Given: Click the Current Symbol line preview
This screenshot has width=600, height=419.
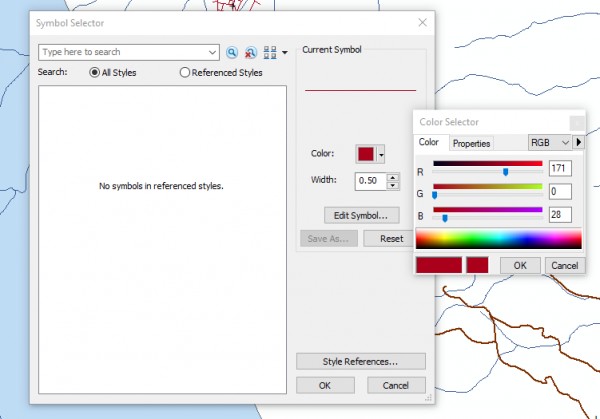Looking at the screenshot, I should (x=360, y=91).
